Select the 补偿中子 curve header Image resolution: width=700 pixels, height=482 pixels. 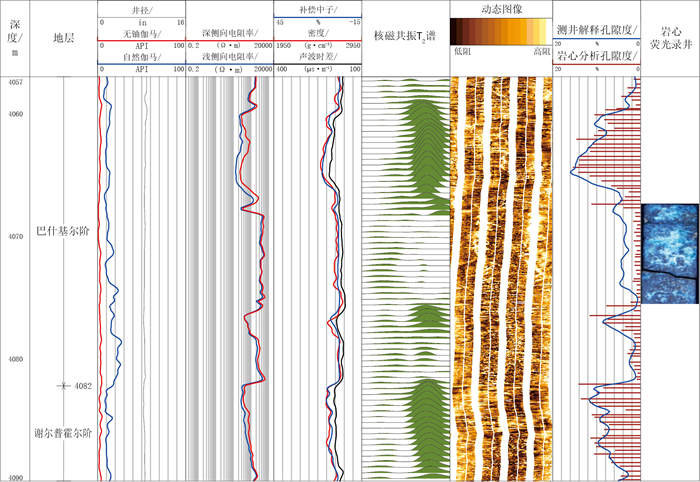[x=316, y=8]
